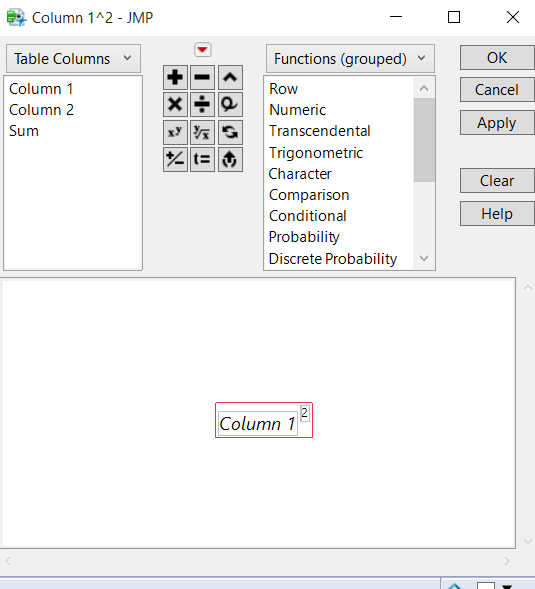Click the t= local variable icon
Screen dimensions: 535x589
pyautogui.click(x=203, y=159)
